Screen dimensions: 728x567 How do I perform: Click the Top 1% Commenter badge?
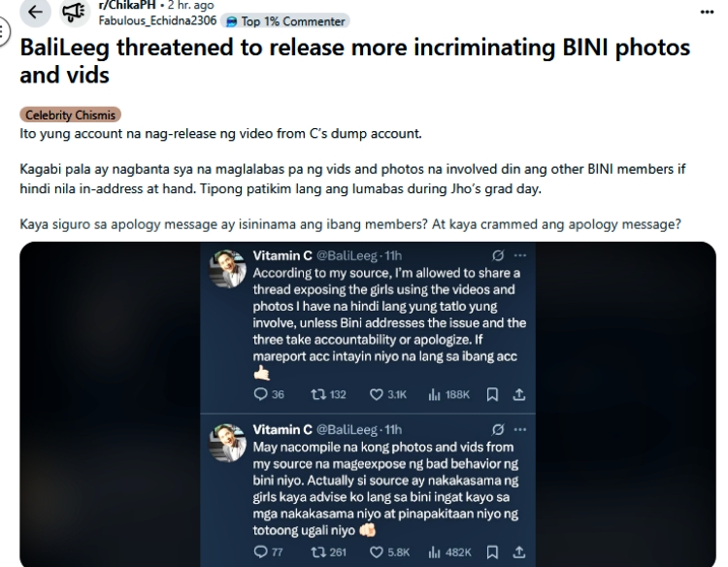click(x=285, y=21)
